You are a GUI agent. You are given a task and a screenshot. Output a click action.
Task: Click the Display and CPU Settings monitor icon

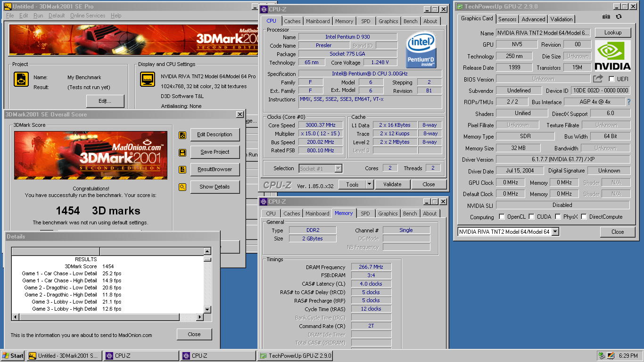[x=148, y=79]
